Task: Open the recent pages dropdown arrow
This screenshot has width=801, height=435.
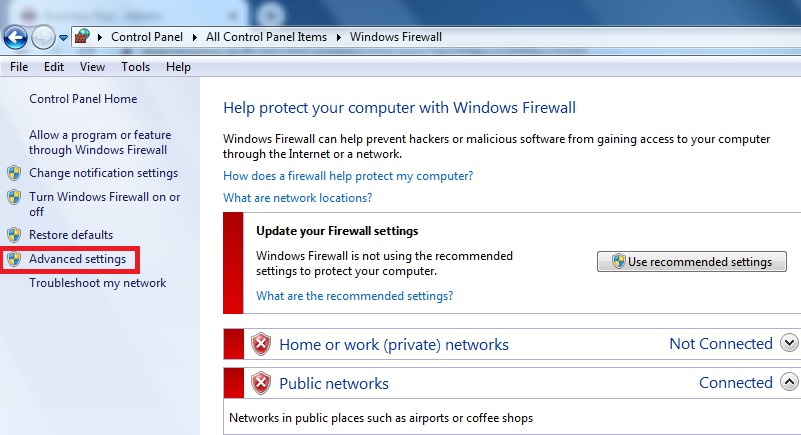Action: 63,38
